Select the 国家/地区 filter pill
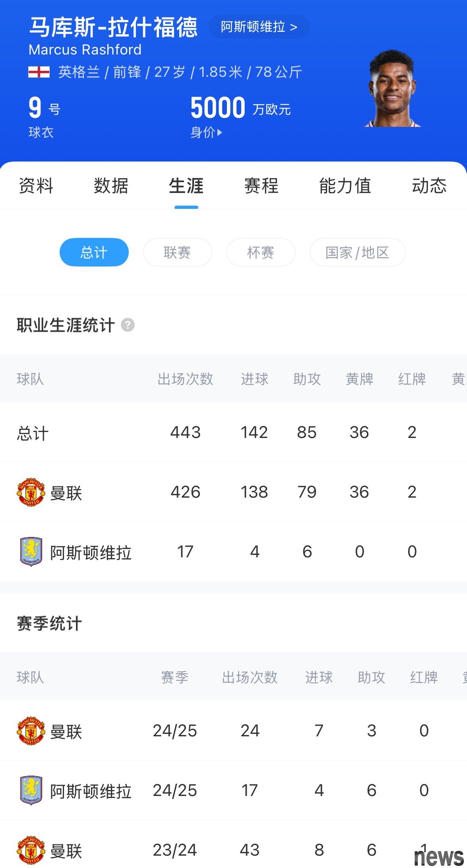The image size is (467, 868). [357, 252]
